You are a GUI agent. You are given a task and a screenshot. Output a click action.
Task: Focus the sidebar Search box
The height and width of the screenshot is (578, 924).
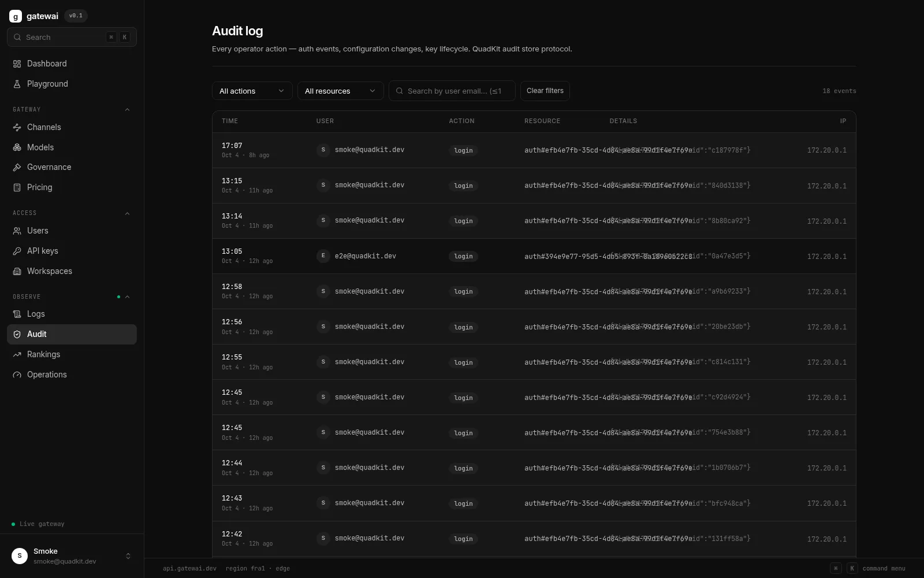(x=72, y=37)
